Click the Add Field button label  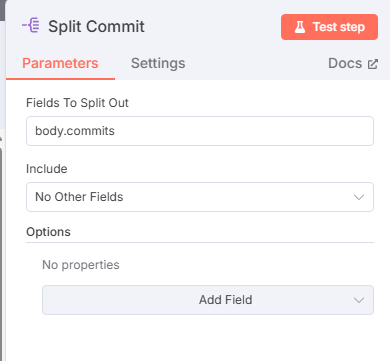pyautogui.click(x=226, y=300)
